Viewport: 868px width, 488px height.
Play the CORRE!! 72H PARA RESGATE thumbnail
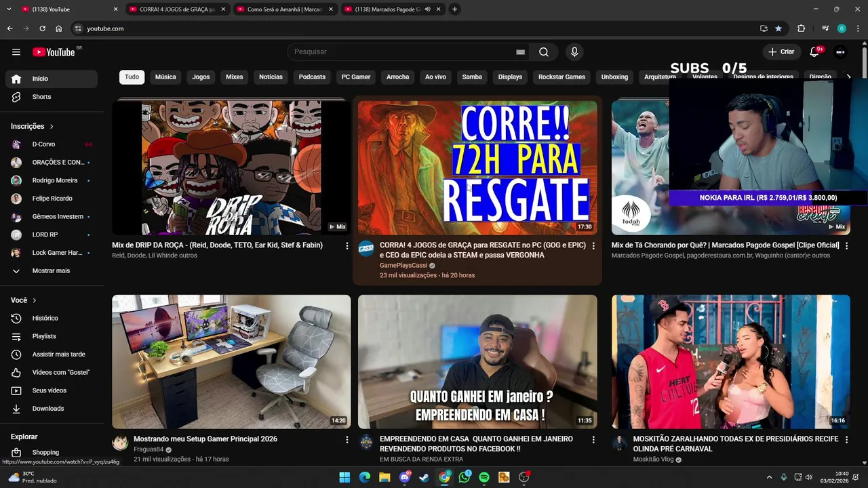[477, 168]
